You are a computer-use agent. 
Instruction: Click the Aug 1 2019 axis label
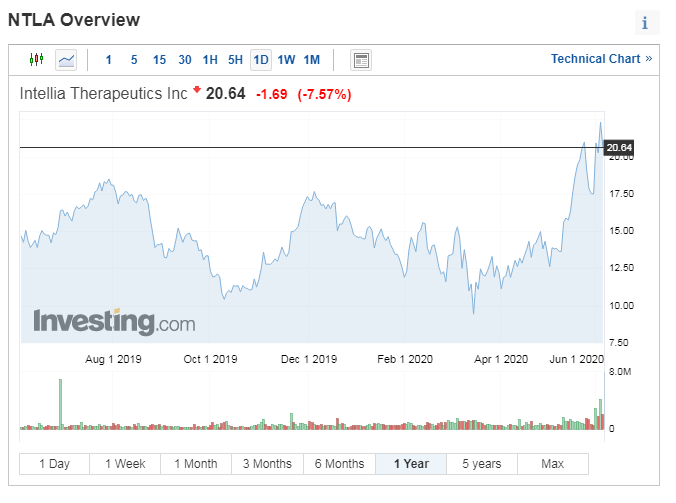pos(113,359)
